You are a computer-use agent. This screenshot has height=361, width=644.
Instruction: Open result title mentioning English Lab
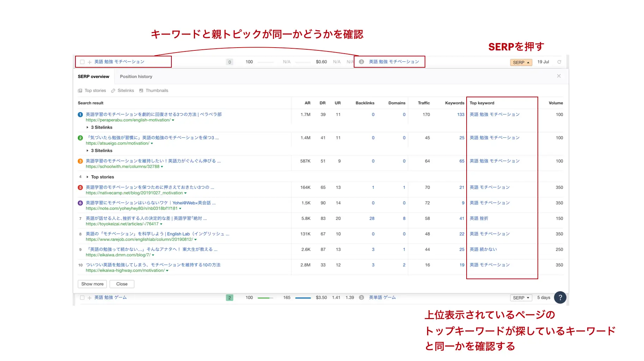[x=158, y=234]
